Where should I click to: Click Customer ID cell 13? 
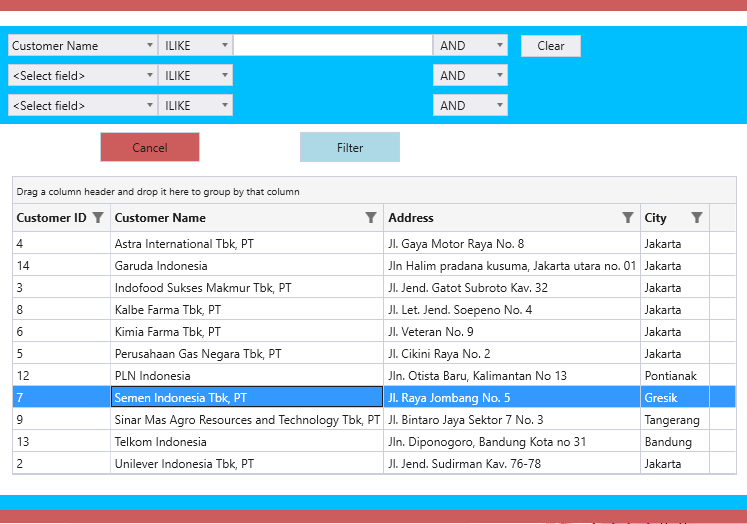point(61,441)
